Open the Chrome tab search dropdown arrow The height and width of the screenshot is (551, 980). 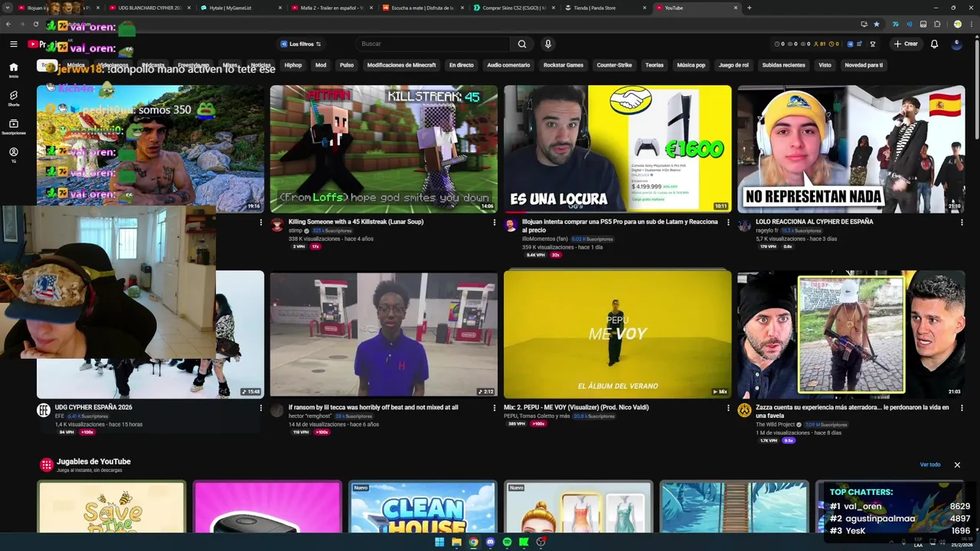8,8
